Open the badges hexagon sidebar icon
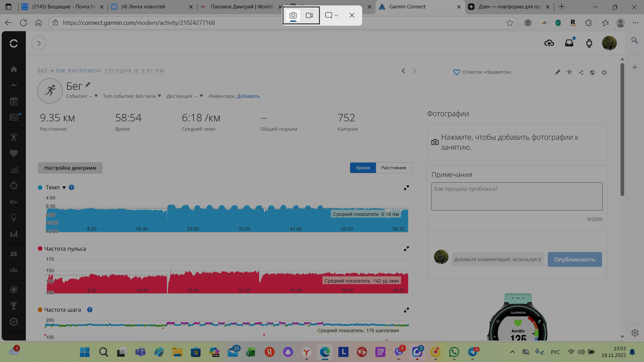Image resolution: width=644 pixels, height=362 pixels. coord(14,290)
